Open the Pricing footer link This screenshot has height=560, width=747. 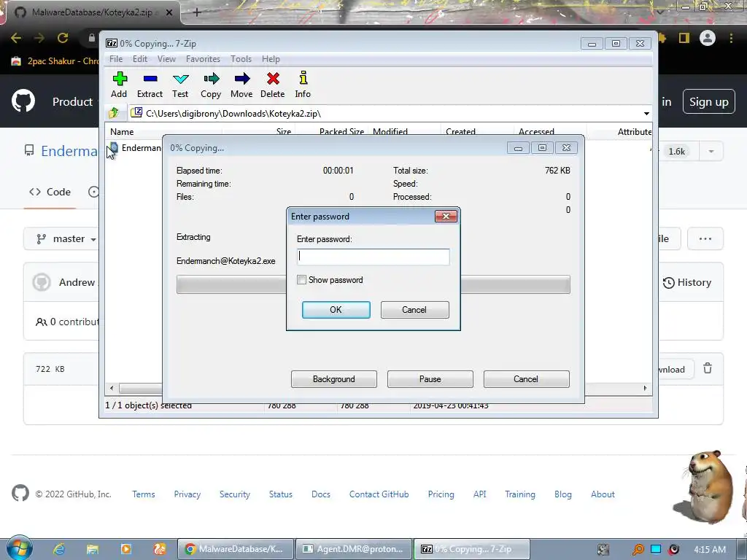441,494
